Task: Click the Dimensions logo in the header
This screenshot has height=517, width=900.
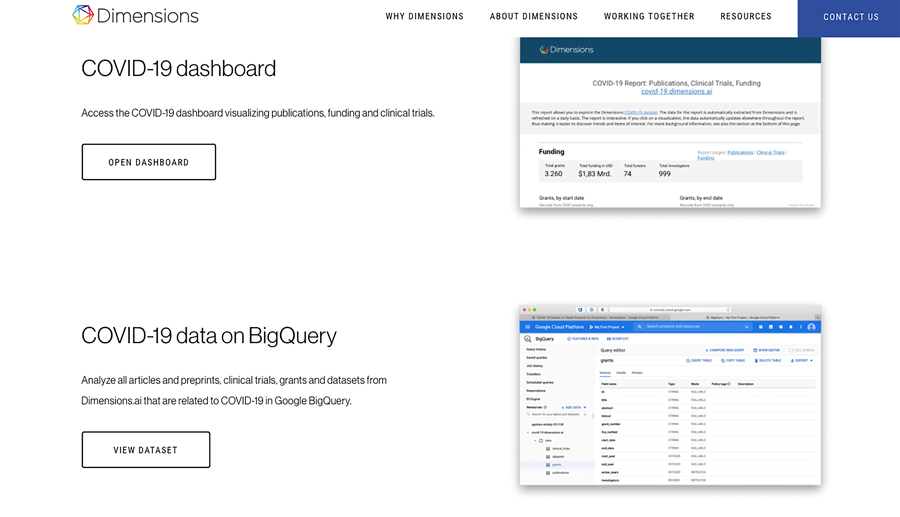Action: point(135,15)
